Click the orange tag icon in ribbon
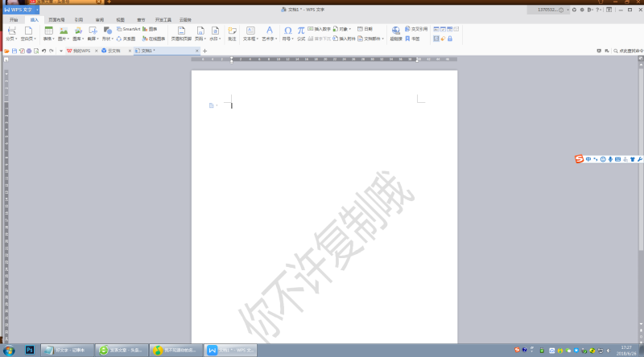 tap(444, 39)
